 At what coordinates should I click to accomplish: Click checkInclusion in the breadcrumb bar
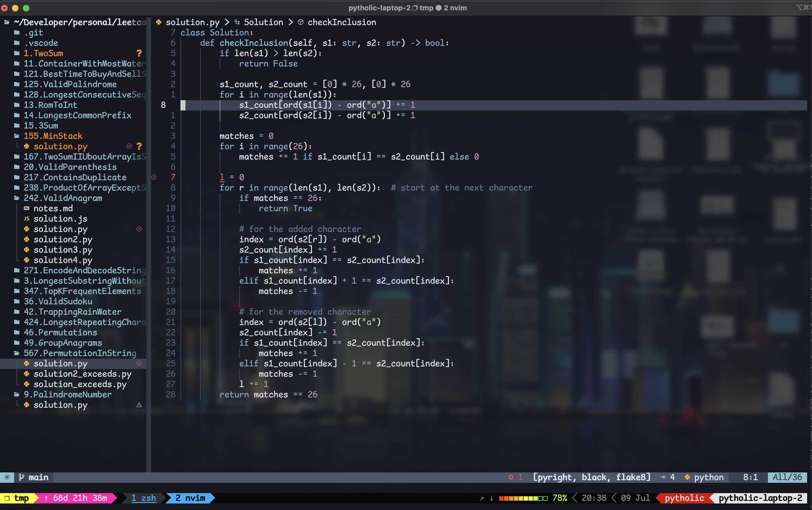pos(342,22)
